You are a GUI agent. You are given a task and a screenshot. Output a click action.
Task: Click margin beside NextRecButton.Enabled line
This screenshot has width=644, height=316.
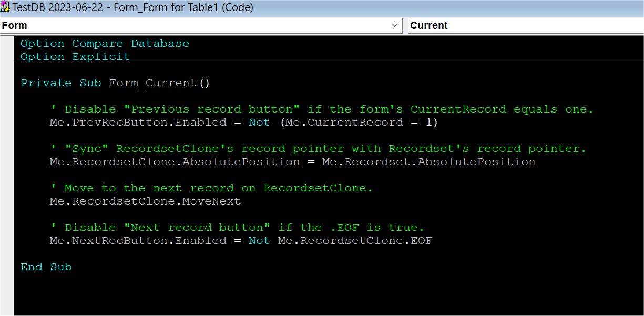pyautogui.click(x=7, y=241)
